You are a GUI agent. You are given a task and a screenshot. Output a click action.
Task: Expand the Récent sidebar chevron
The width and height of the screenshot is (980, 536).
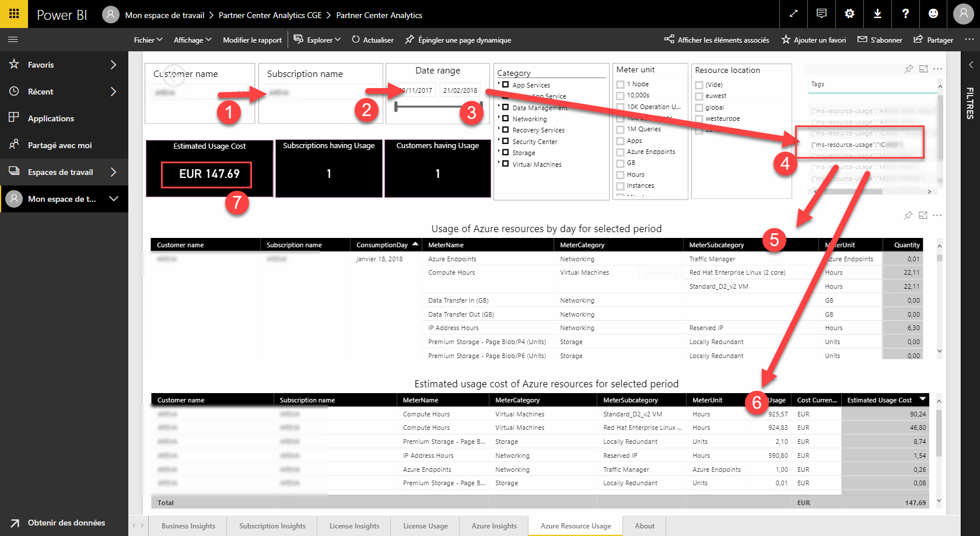pos(114,91)
